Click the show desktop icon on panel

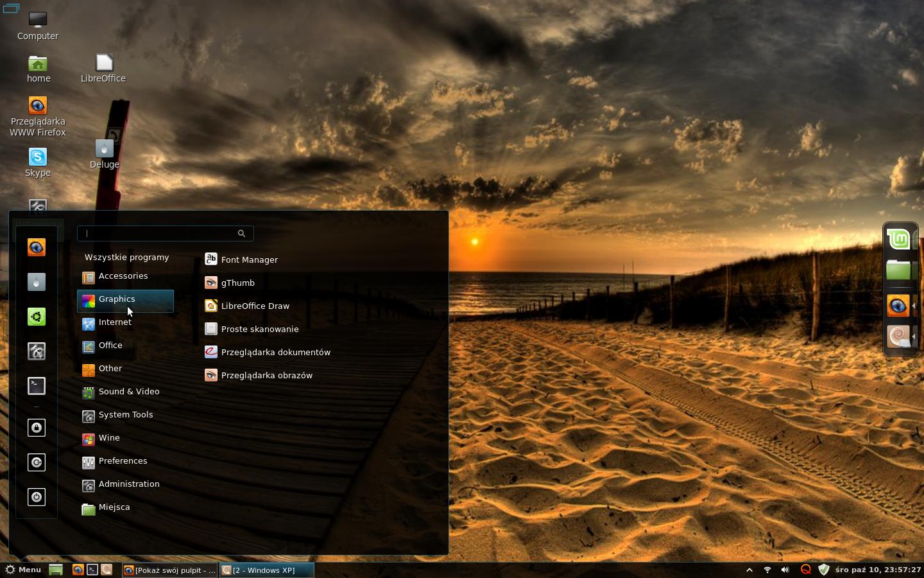click(56, 570)
